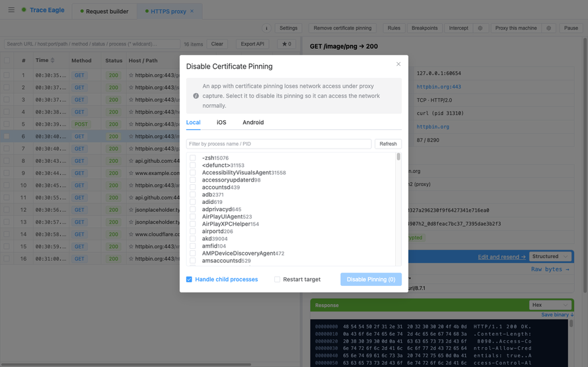Viewport: 588px width, 367px height.
Task: Switch to the iOS tab
Action: pos(221,123)
